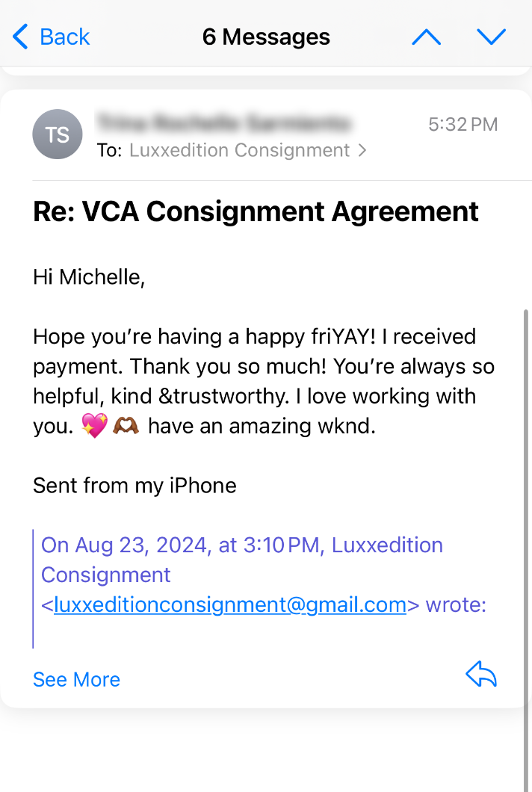Expand recipient details chevron
Screen dimensions: 532x792
(x=362, y=150)
